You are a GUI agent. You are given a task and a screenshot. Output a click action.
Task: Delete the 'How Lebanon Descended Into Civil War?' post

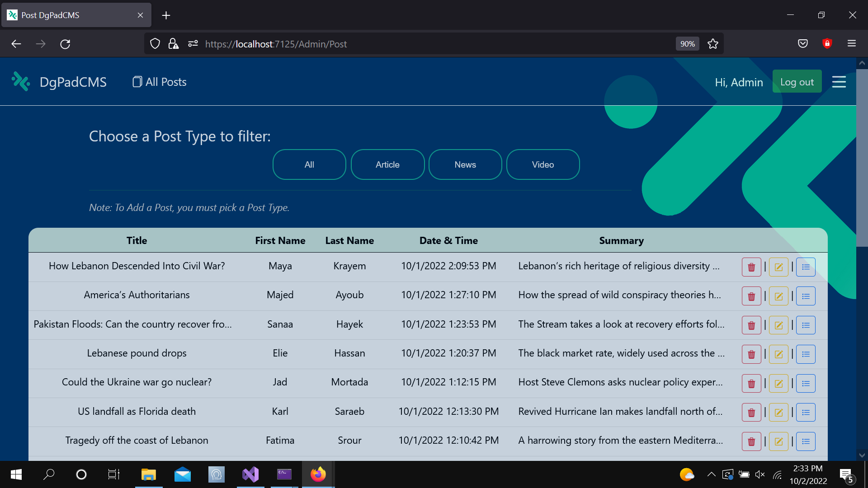click(x=751, y=267)
